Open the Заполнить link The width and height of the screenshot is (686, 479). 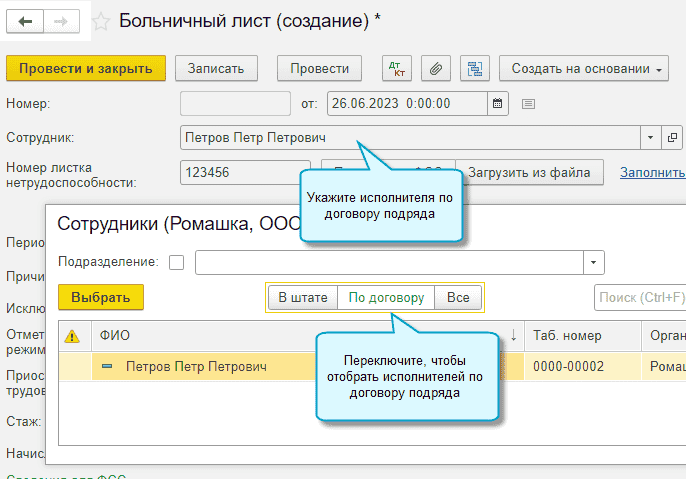click(x=653, y=173)
